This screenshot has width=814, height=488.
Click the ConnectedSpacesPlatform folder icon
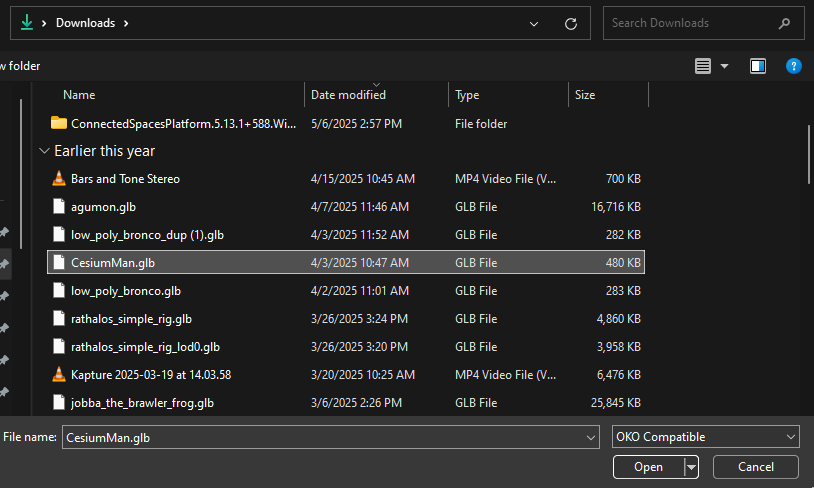coord(59,124)
